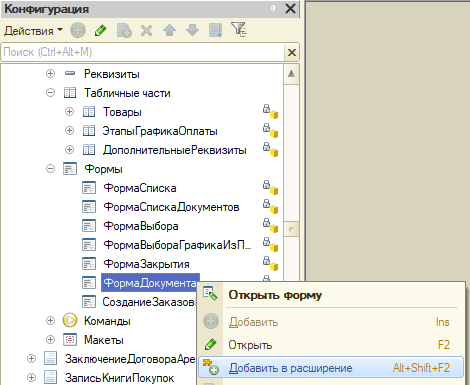Screen dimensions: 470x385
Task: Choose Добавить в расширение menu entry
Action: pyautogui.click(x=331, y=368)
